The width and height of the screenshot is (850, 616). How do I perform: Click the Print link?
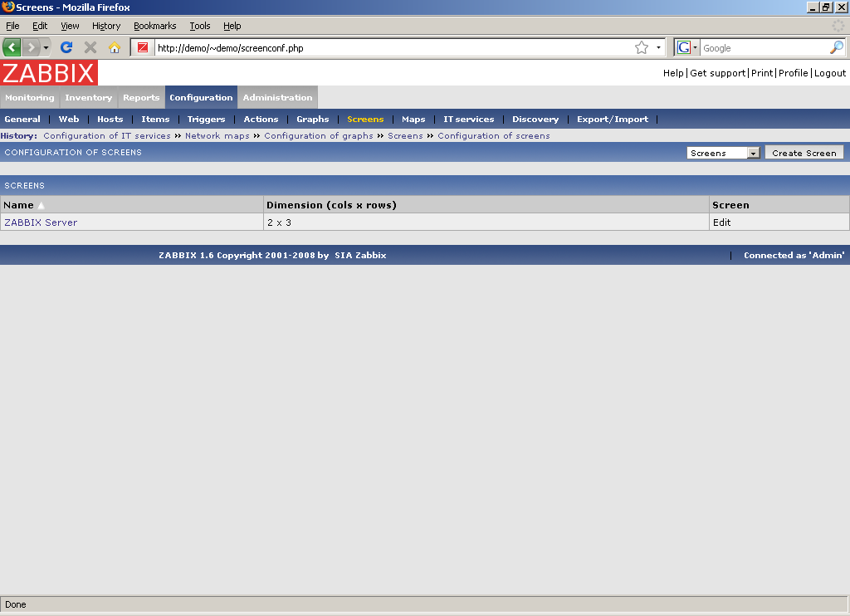tap(762, 73)
